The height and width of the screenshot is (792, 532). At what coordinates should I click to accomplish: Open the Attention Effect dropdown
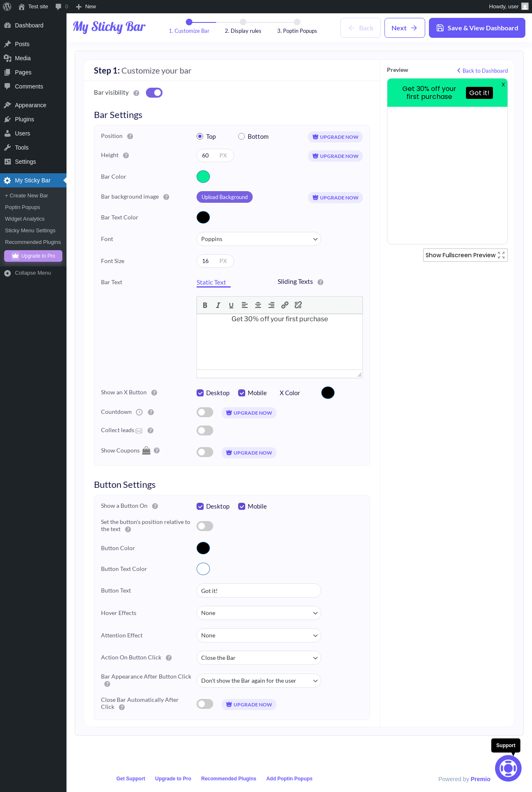pos(259,635)
